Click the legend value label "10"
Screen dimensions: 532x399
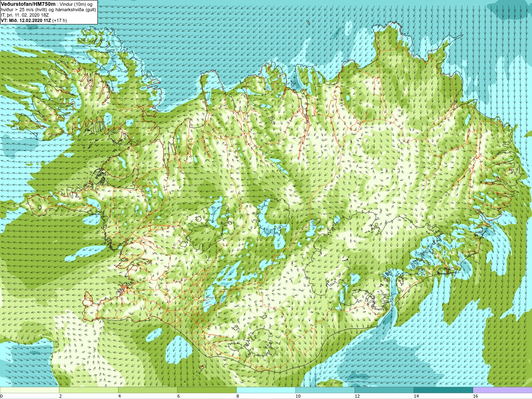pos(298,396)
